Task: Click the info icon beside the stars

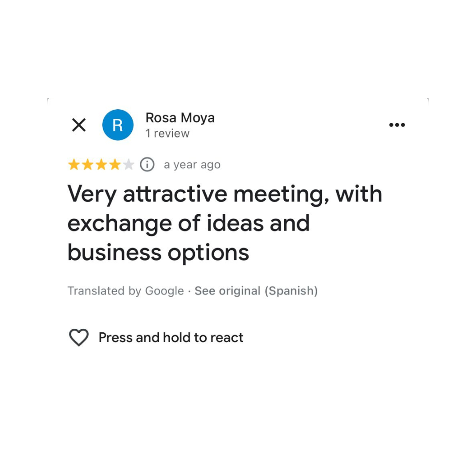Action: (147, 165)
